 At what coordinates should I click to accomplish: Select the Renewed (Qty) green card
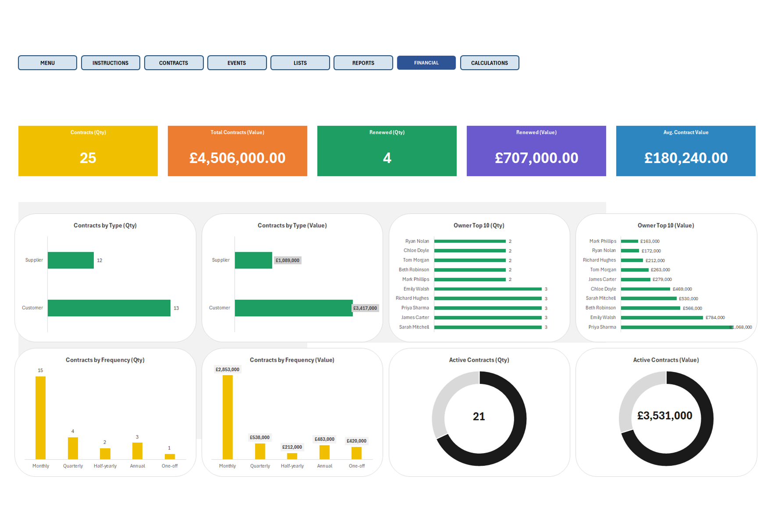[x=387, y=151]
